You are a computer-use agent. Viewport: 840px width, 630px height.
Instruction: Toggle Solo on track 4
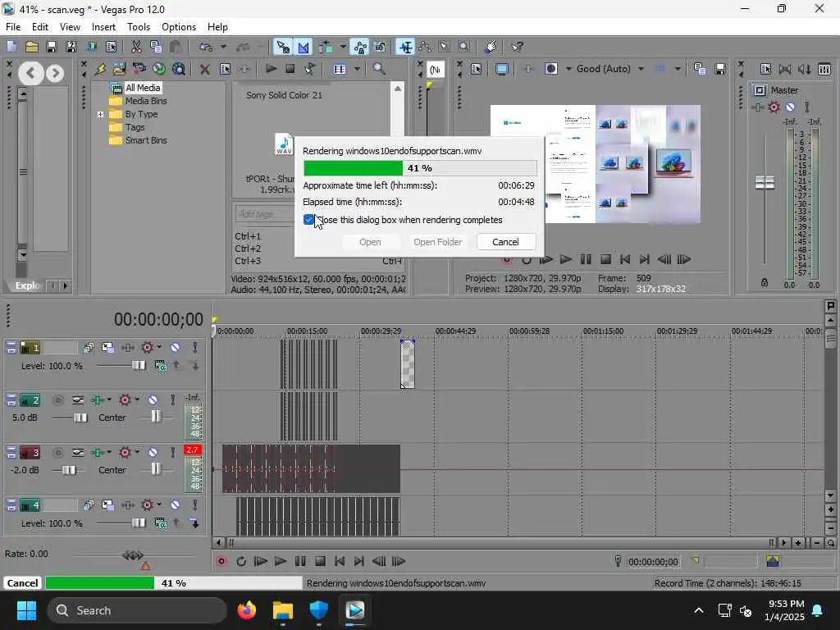point(195,504)
